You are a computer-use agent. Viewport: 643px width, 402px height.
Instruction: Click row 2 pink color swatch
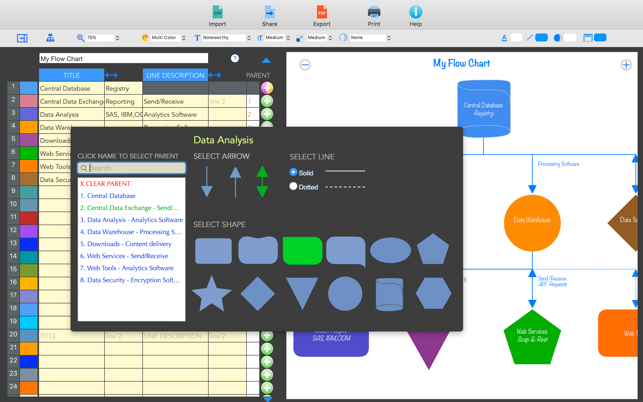click(29, 101)
